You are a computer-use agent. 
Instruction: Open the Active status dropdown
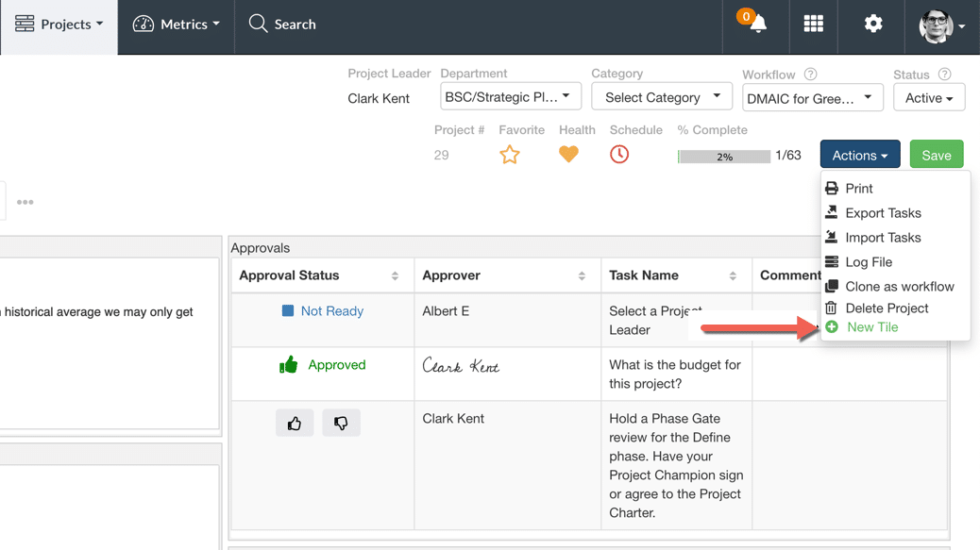[929, 98]
